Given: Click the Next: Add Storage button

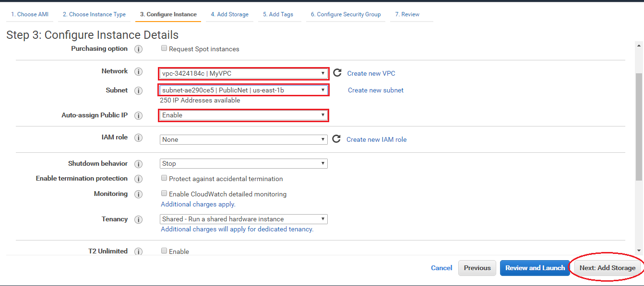Looking at the screenshot, I should pos(608,268).
